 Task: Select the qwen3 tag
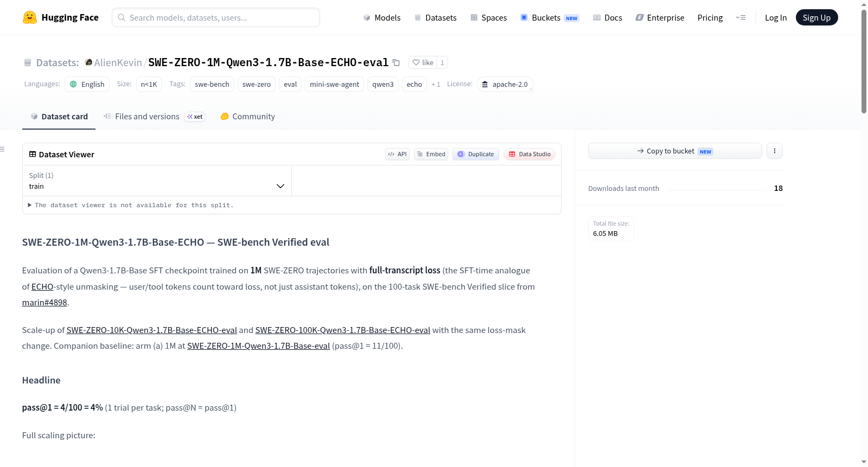(383, 84)
